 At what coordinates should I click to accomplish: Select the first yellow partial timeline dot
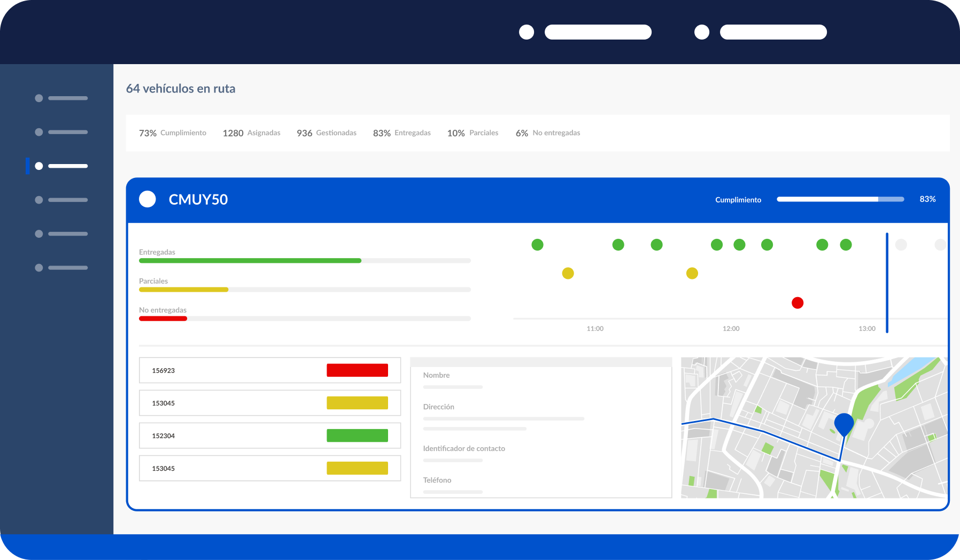pyautogui.click(x=568, y=274)
